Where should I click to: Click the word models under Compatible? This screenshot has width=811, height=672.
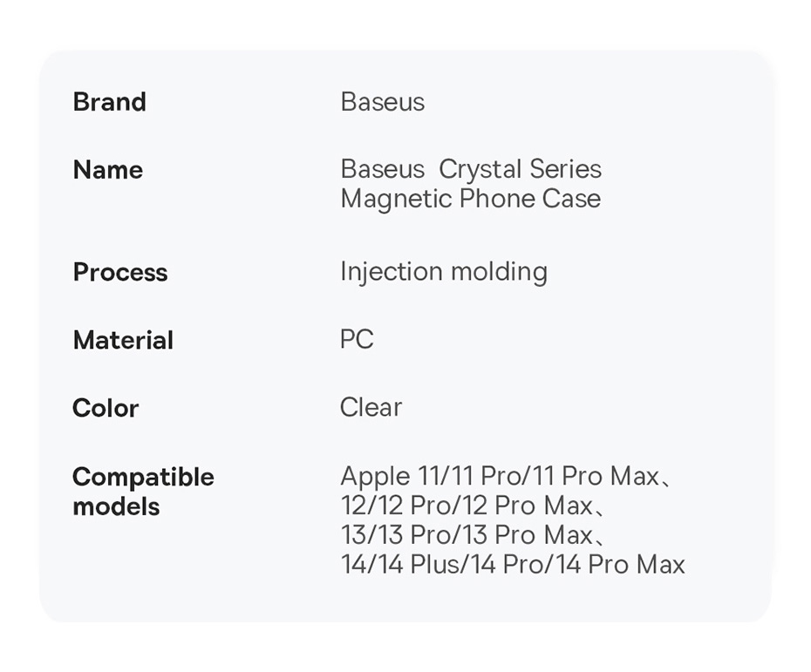(116, 506)
